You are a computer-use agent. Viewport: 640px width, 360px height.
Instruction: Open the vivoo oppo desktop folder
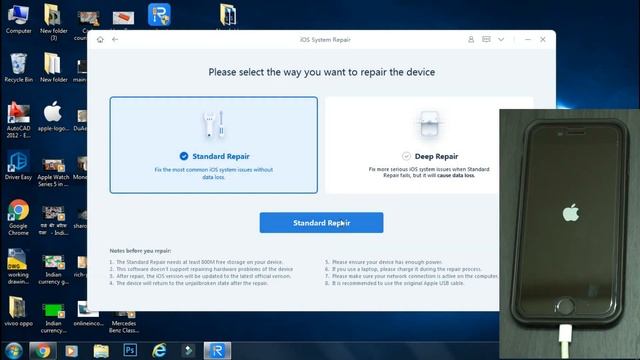click(x=18, y=311)
